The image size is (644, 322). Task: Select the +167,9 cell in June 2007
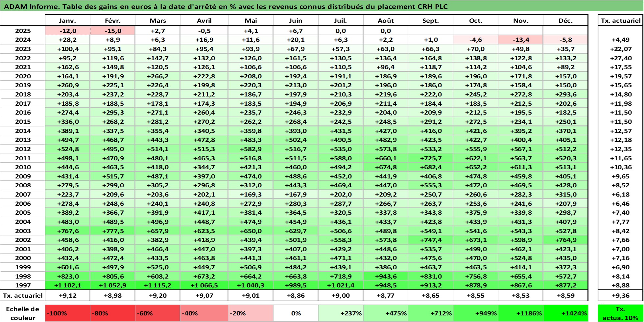[x=296, y=194]
